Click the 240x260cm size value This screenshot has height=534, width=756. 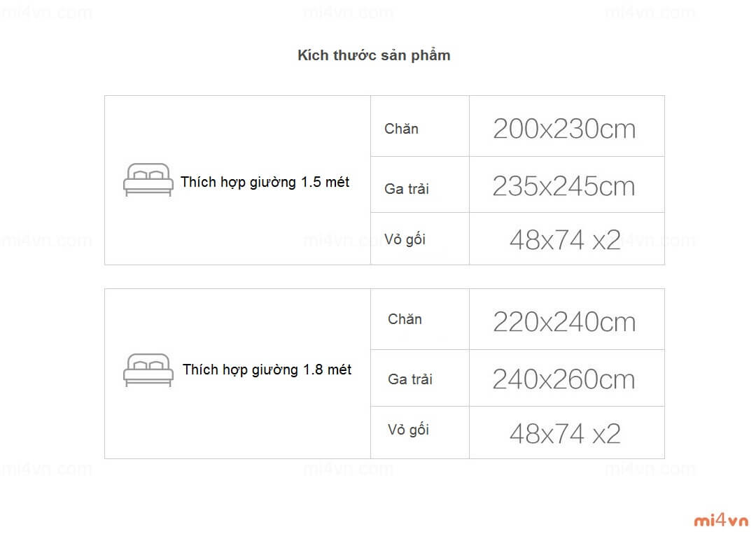[x=563, y=379]
